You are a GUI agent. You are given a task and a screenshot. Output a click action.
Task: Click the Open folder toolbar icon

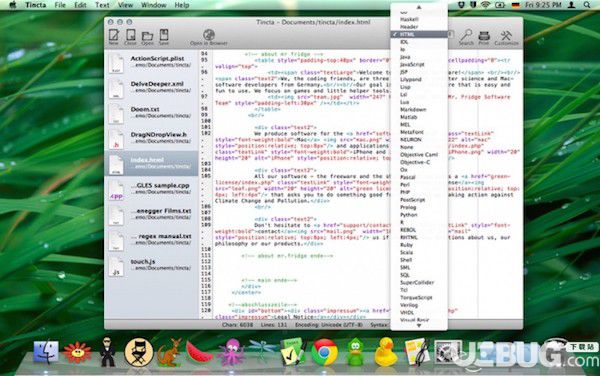[147, 36]
